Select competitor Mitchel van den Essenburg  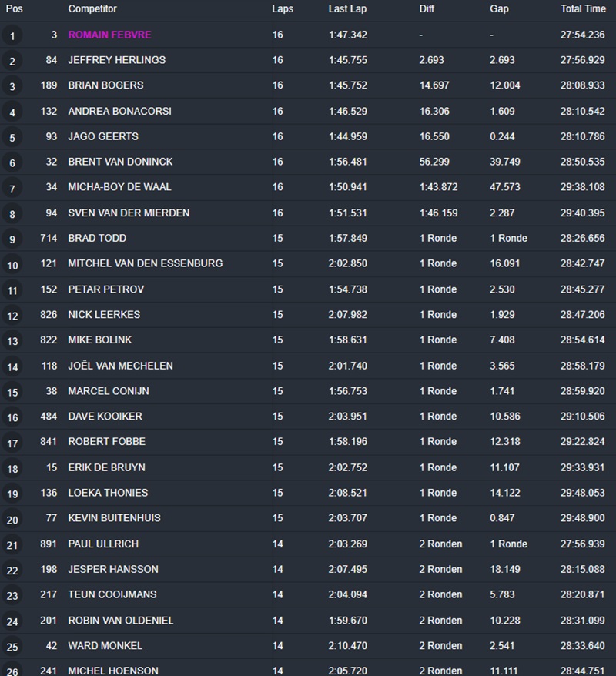point(145,263)
